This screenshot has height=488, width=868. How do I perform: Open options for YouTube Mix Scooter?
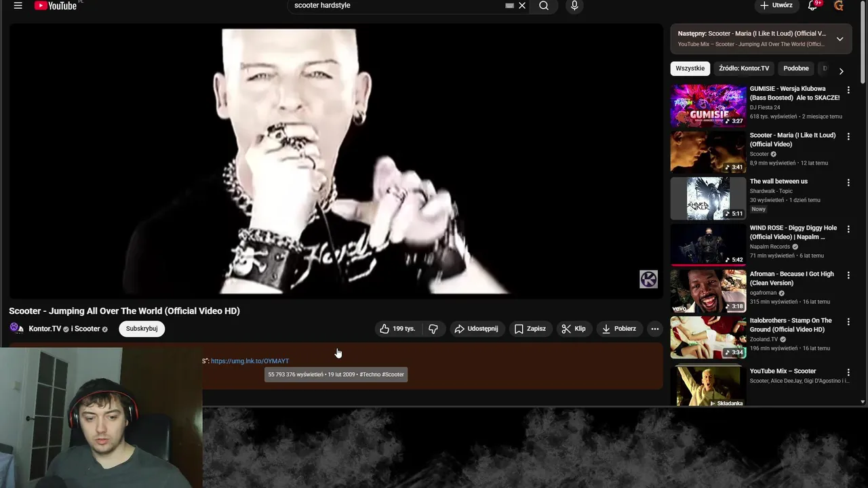pos(848,372)
